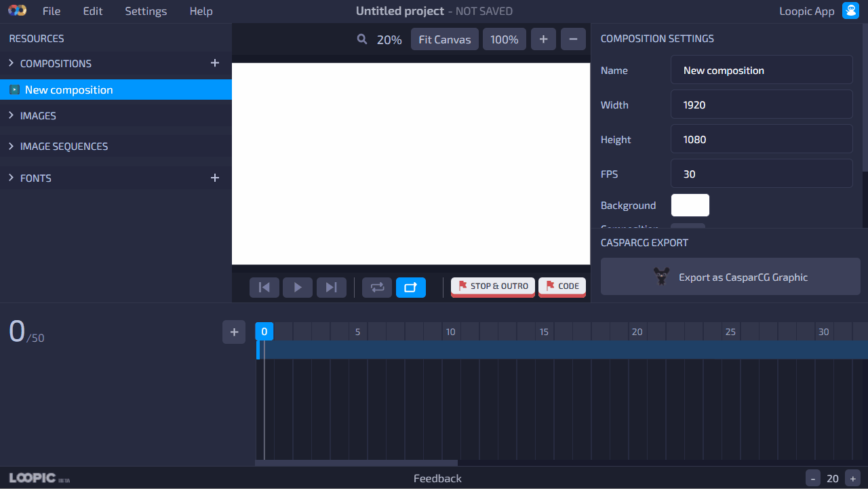Add a STOP & OUTRO flag
The height and width of the screenshot is (489, 868).
pyautogui.click(x=493, y=286)
